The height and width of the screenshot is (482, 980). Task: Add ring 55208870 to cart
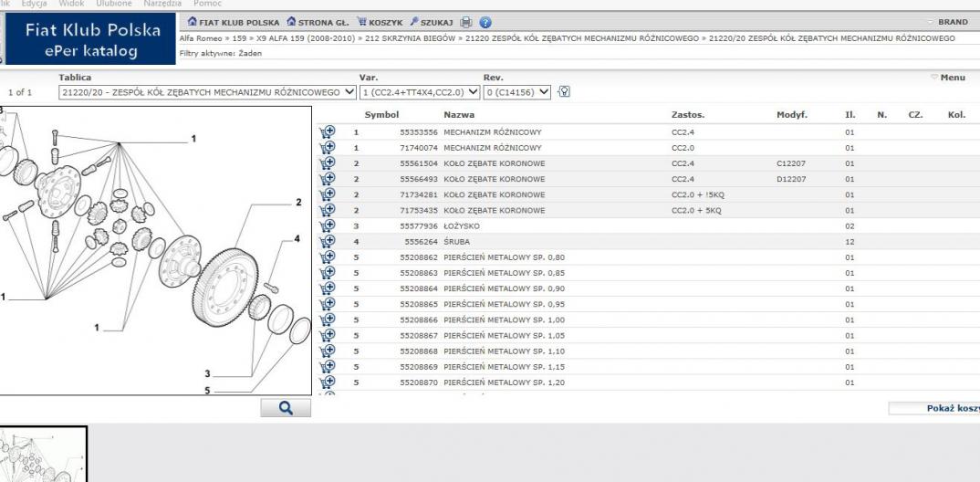(327, 382)
